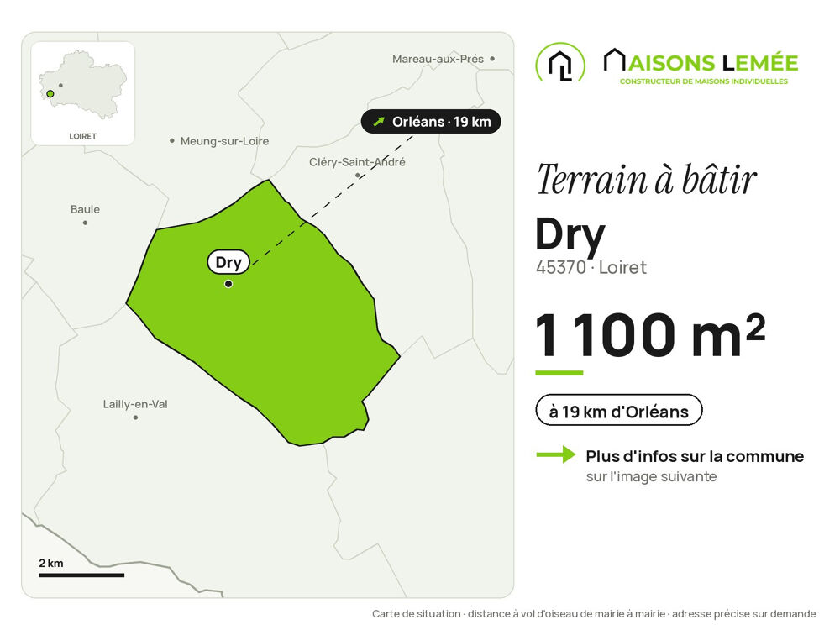Click the LORET caption under inset map
This screenshot has width=840, height=630.
(x=82, y=136)
